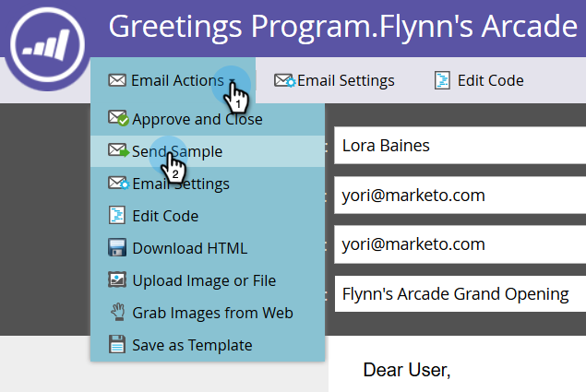Click the Save as Template disk icon

click(117, 344)
